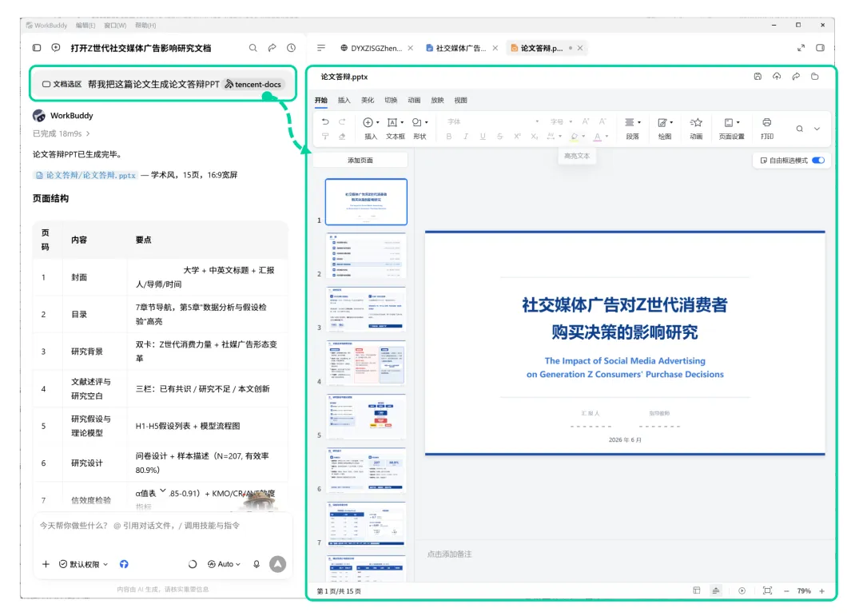Open the tab list menu icon
863x616 pixels.
tap(321, 48)
